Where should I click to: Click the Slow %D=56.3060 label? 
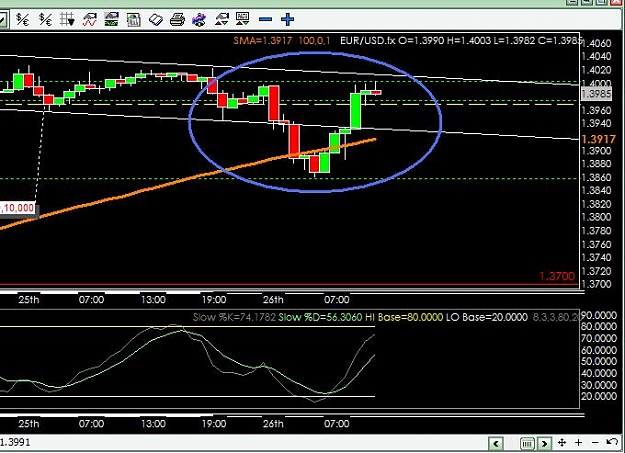[x=320, y=318]
